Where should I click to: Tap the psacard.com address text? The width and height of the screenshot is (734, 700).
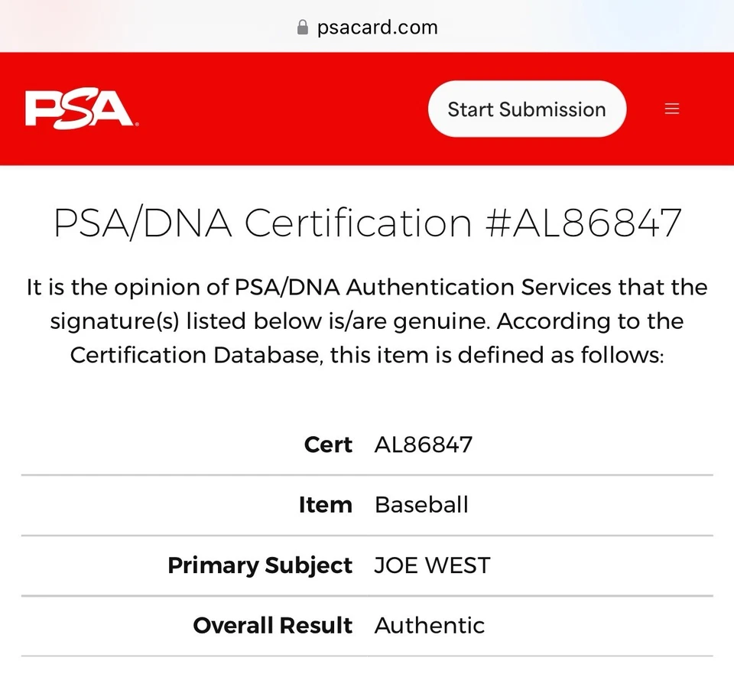pos(377,28)
